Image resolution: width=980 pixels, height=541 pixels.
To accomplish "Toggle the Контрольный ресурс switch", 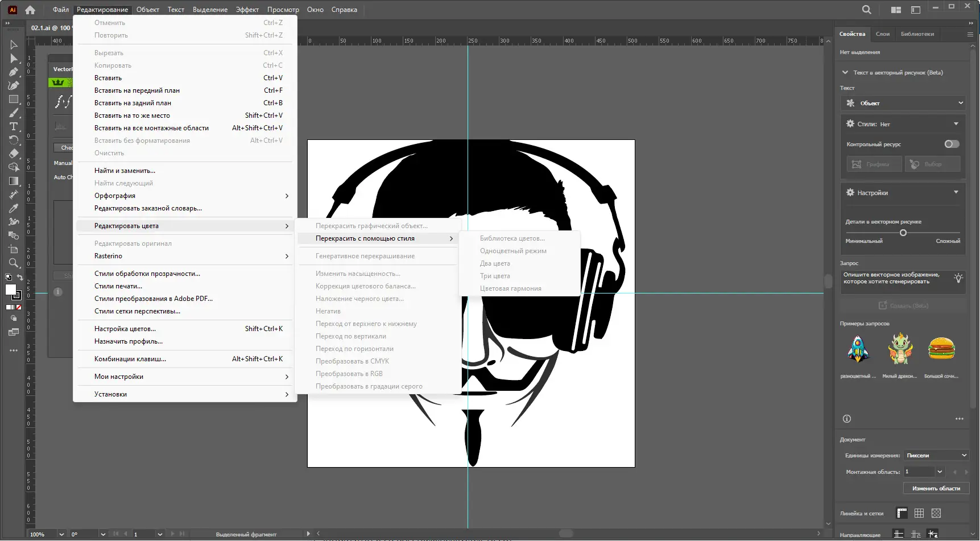I will click(952, 144).
